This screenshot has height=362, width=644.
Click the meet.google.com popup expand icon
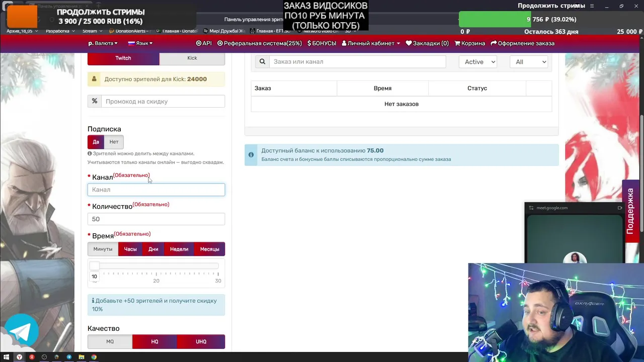click(x=619, y=208)
